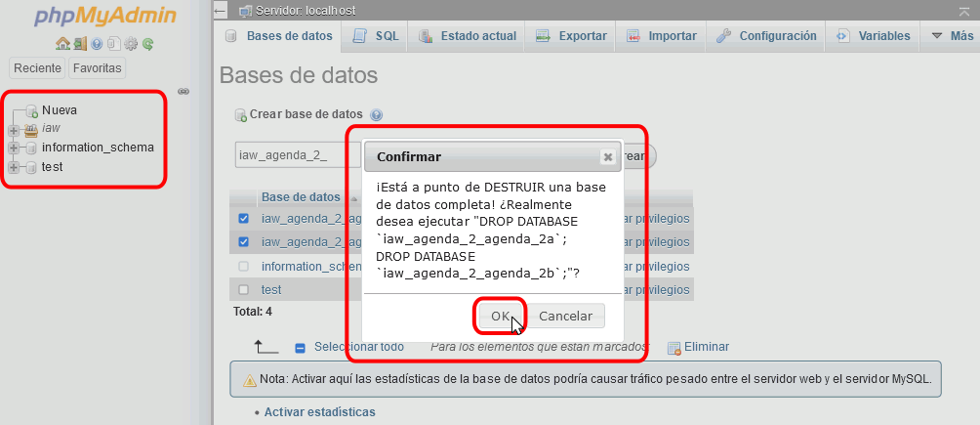Open the Más dropdown tab
The height and width of the screenshot is (425, 980).
(x=953, y=36)
